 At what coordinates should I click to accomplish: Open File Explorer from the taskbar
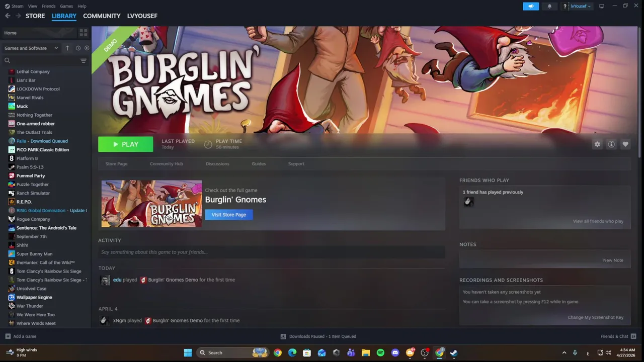366,352
